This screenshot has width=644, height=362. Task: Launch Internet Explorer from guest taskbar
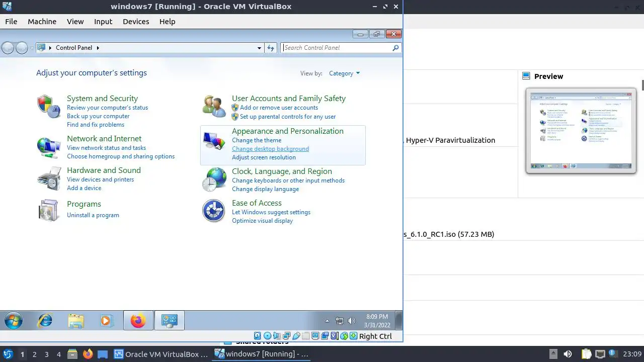(x=45, y=320)
